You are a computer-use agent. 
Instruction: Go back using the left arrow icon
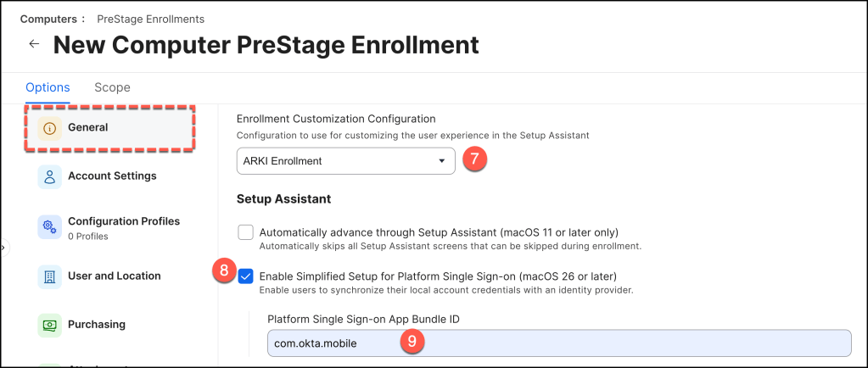pyautogui.click(x=34, y=44)
